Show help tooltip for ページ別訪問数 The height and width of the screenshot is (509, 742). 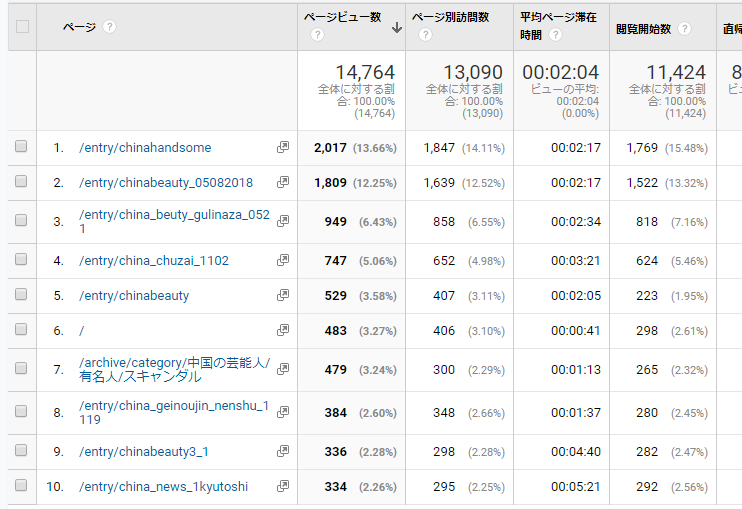425,35
